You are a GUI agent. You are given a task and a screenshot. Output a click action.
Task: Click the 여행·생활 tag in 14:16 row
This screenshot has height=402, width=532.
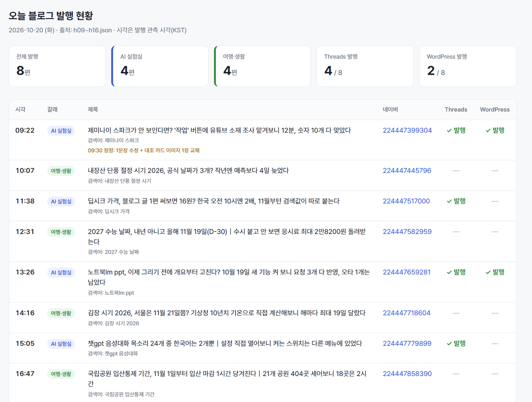pos(61,313)
